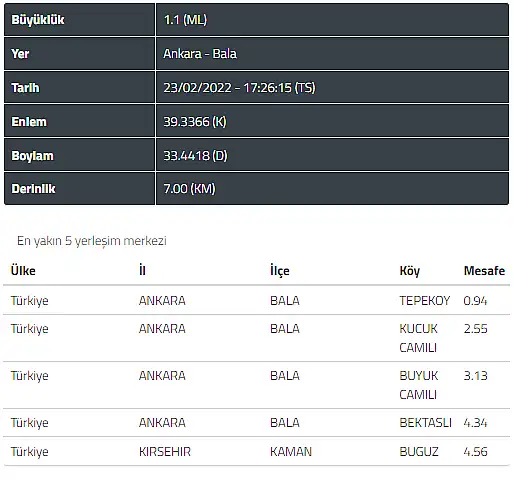Screen dimensions: 513x480
Task: Click the Boylam 33.4418 (D) value
Action: [195, 156]
